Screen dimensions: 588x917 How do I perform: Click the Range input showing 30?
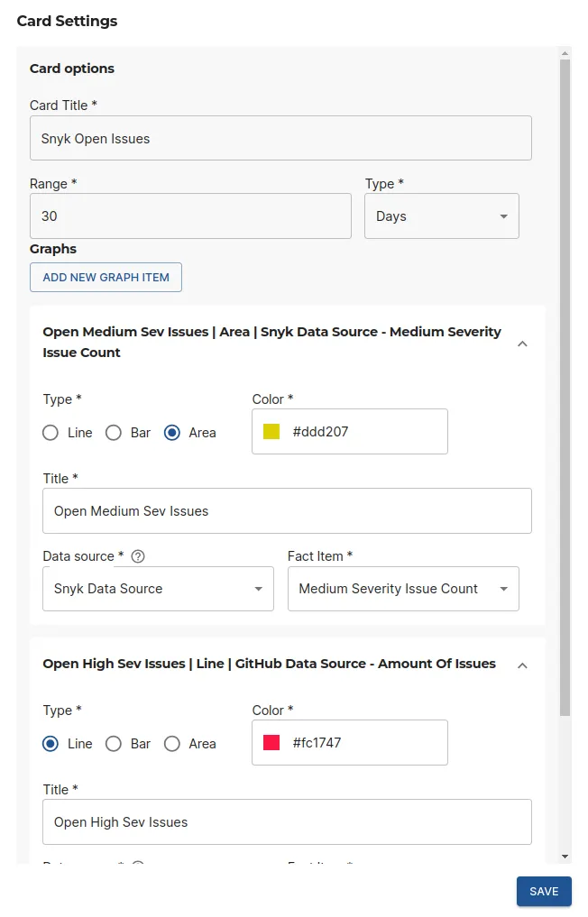pos(190,215)
